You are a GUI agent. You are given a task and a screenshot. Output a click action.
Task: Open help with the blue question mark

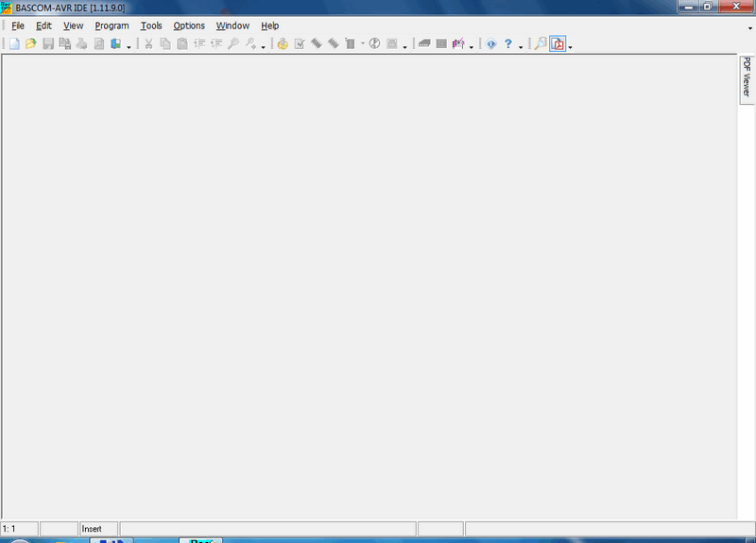tap(507, 43)
